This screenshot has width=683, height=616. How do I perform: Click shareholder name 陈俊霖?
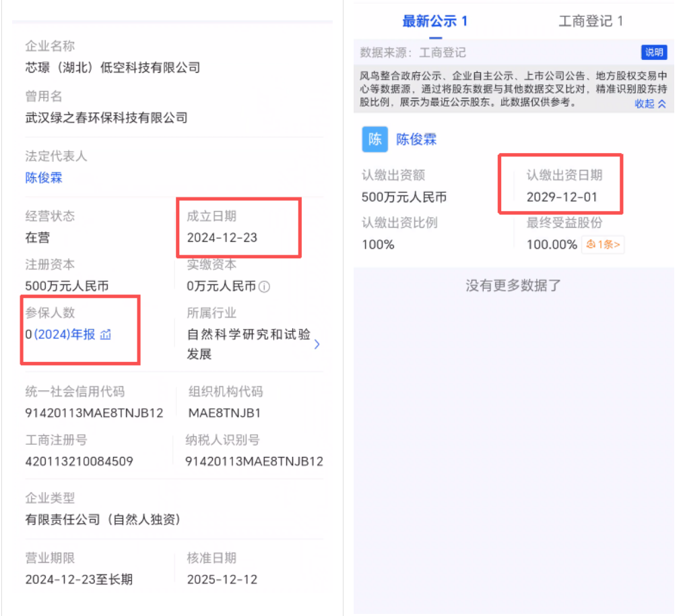tap(416, 140)
